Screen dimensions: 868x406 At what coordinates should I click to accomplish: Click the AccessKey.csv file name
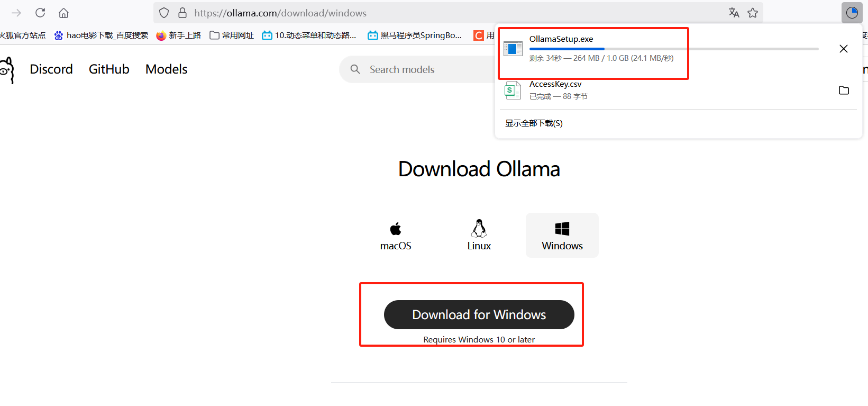(555, 84)
